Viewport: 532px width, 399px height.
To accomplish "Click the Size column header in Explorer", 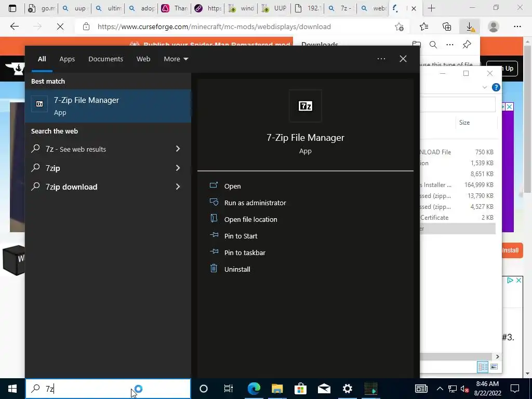I will (464, 123).
